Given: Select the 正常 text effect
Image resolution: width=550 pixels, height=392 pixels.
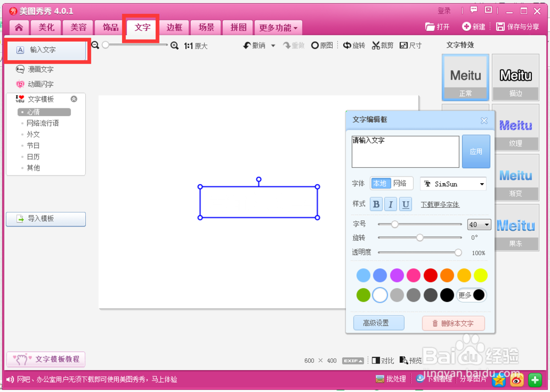Looking at the screenshot, I should point(465,78).
